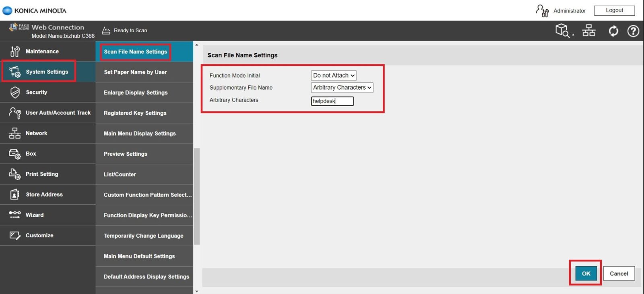Click the Arbitrary Characters text field

click(x=332, y=101)
